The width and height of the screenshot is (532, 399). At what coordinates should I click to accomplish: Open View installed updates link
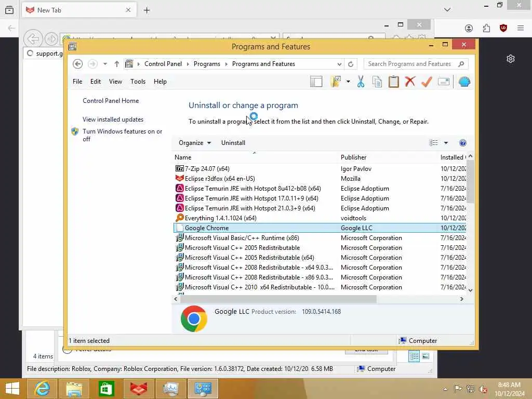pos(113,119)
